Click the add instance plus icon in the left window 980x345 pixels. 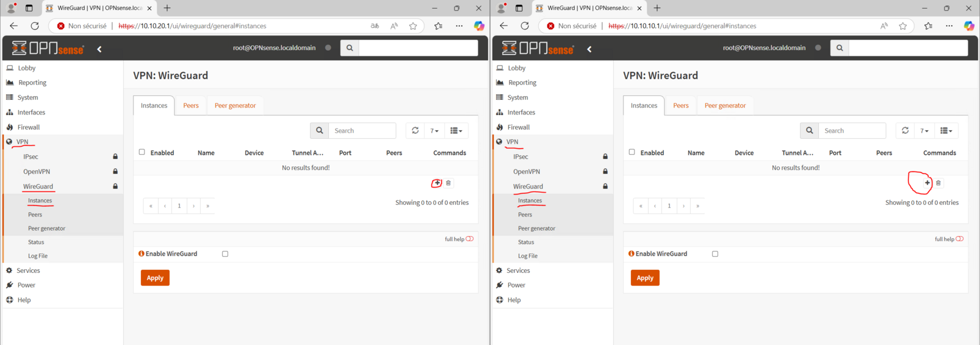click(x=437, y=183)
